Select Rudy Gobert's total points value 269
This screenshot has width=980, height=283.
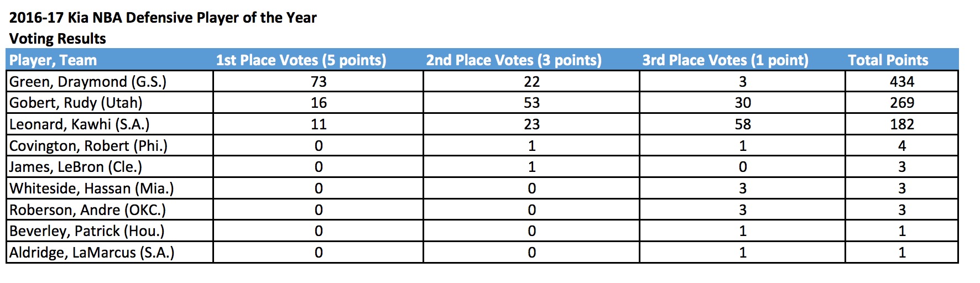(x=901, y=103)
